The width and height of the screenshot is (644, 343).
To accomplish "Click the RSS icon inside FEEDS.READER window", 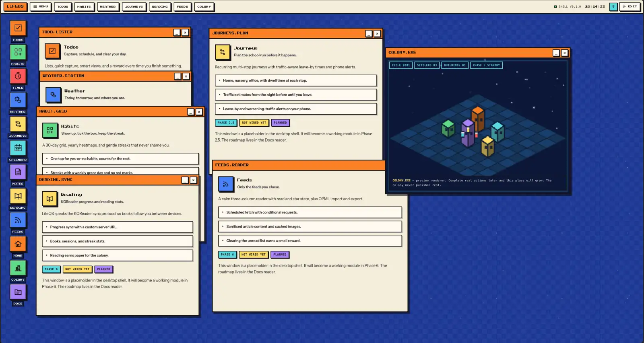I will (x=226, y=184).
